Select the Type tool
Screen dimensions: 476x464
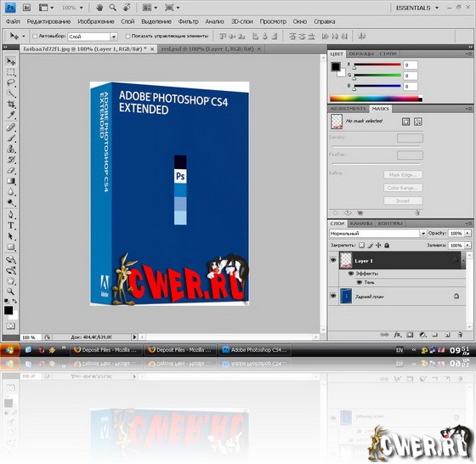10,225
